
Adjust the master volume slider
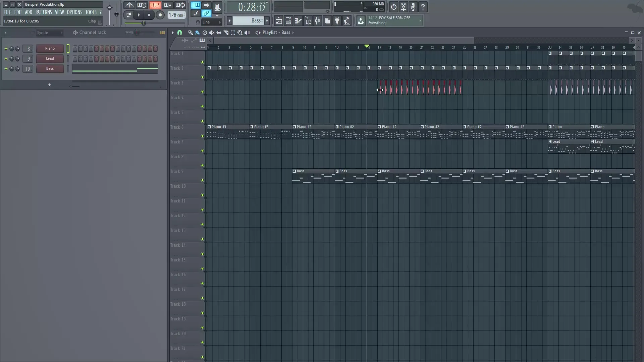coord(110,7)
